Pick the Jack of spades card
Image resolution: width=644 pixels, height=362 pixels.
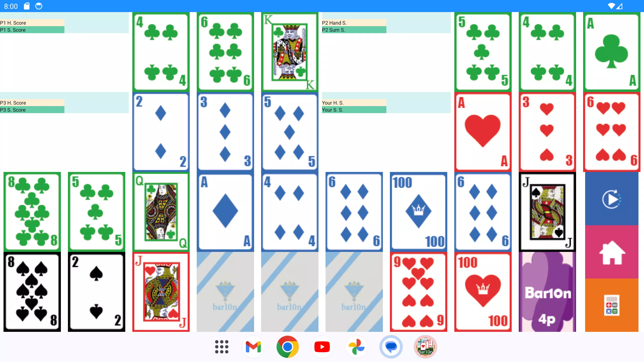click(547, 212)
